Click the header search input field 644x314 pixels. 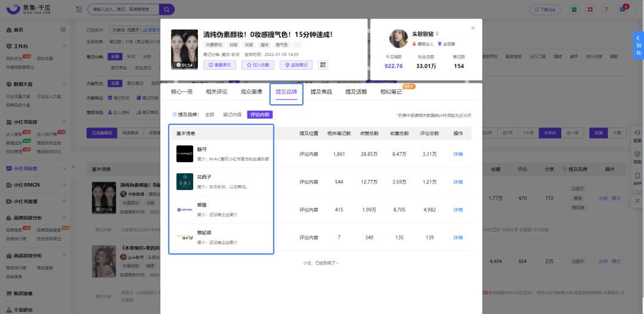point(125,9)
